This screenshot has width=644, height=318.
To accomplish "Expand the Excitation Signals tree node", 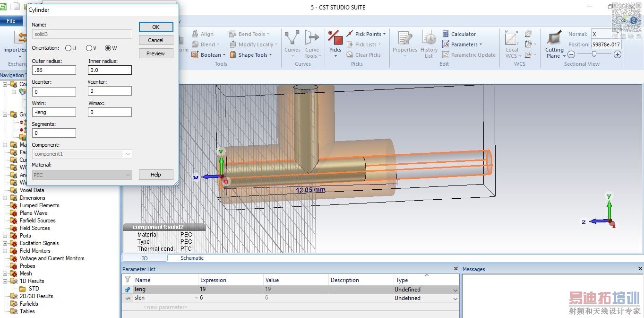I will point(5,243).
